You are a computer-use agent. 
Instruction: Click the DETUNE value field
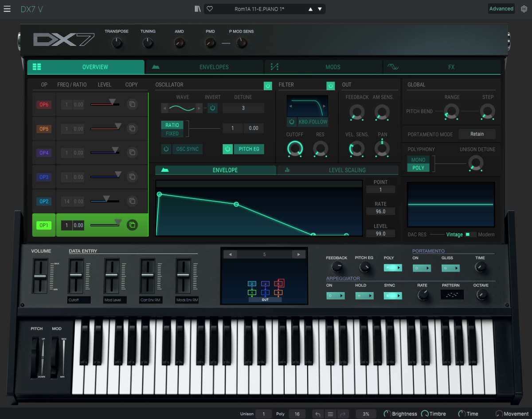click(243, 108)
